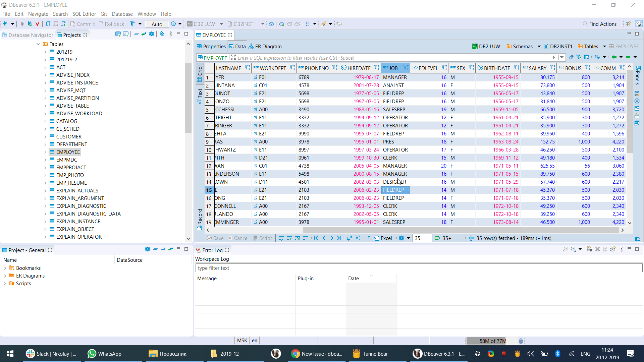Add a new row in the result grid
Screen dimensions: 644x362
pyautogui.click(x=289, y=238)
